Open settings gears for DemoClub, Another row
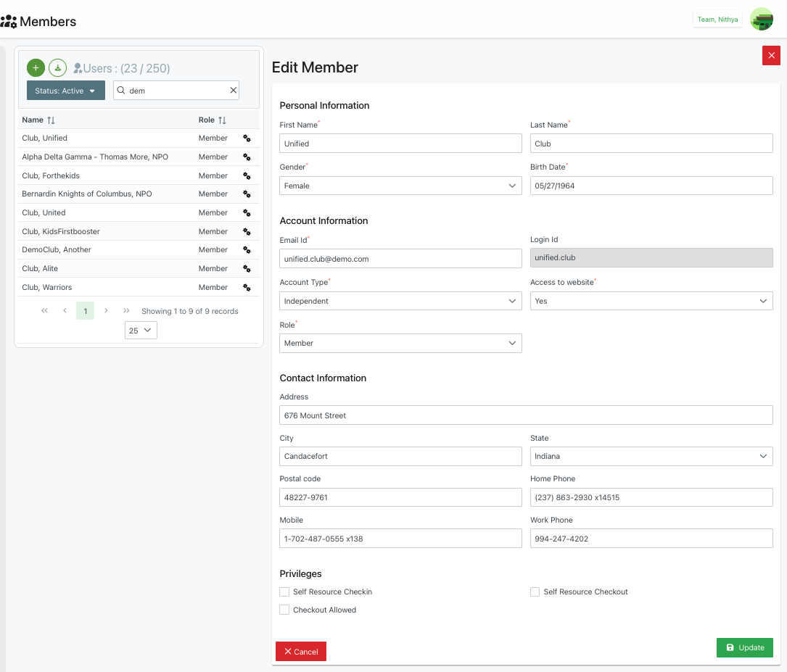The image size is (787, 672). pos(247,250)
